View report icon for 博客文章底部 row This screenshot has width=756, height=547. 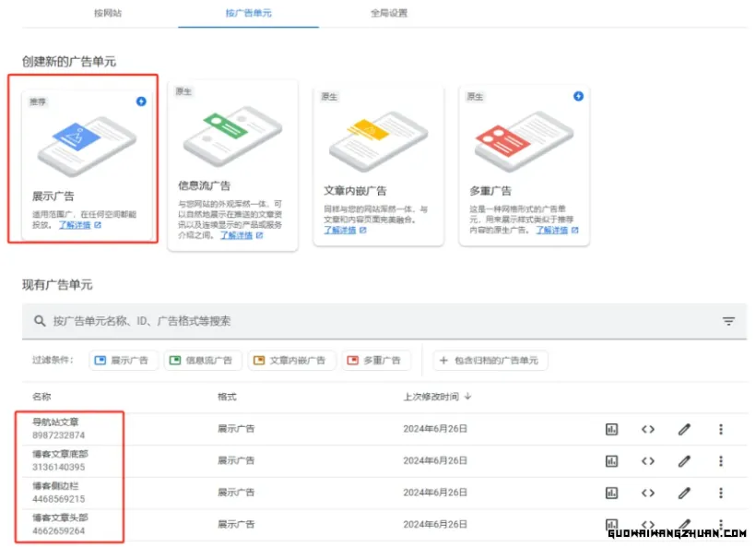click(x=611, y=460)
